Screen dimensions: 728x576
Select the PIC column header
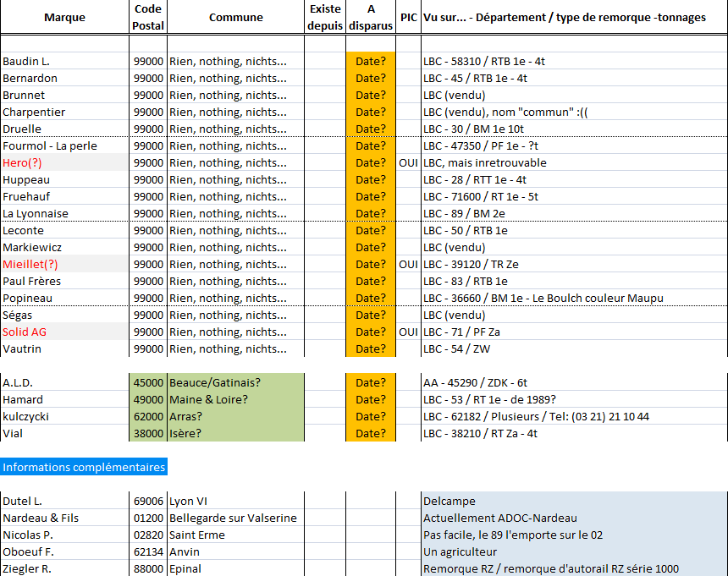tap(409, 17)
